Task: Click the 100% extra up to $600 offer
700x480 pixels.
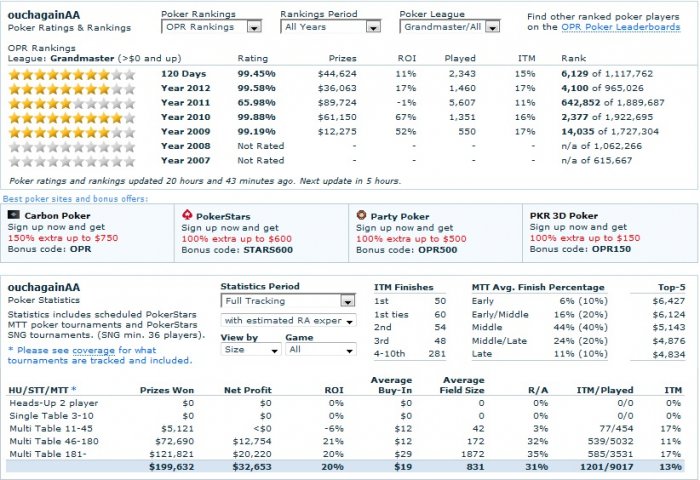Action: tap(237, 239)
